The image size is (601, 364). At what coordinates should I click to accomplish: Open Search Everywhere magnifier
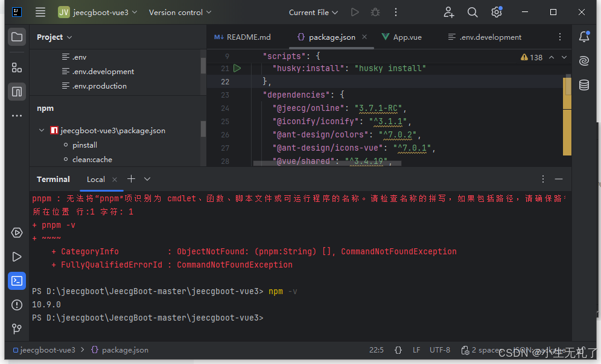pos(472,12)
